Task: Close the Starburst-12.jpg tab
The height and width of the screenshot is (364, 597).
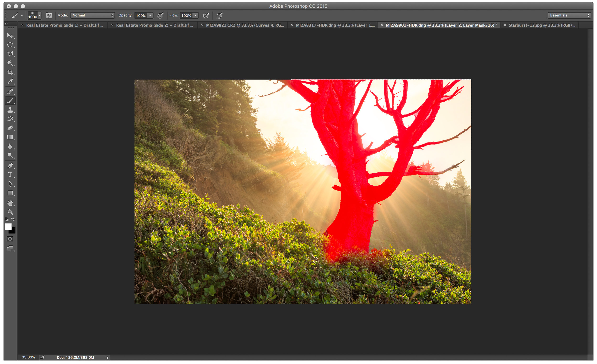Action: click(505, 25)
